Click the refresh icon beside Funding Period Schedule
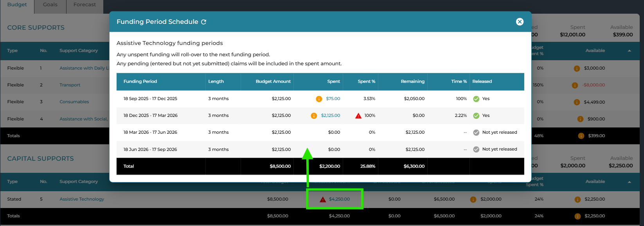Viewport: 644px width, 226px height. click(x=203, y=22)
